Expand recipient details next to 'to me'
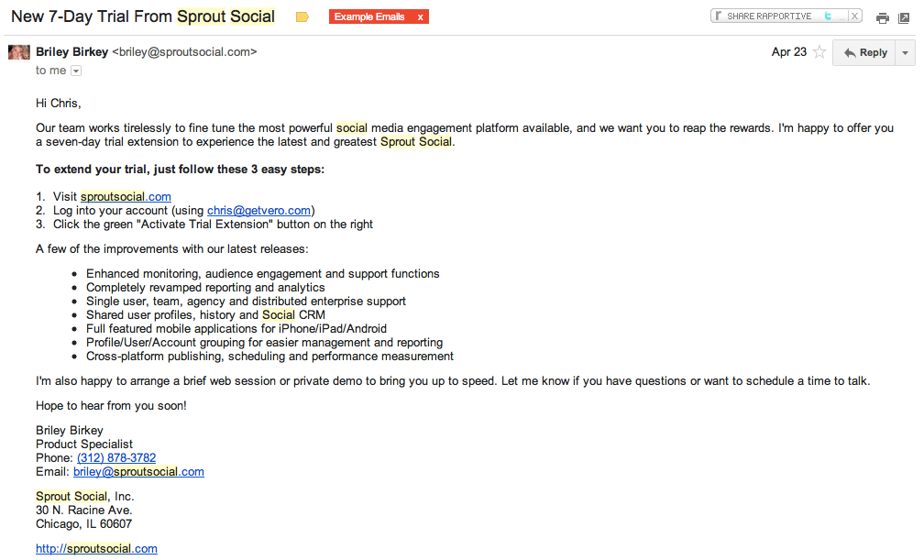 point(76,71)
